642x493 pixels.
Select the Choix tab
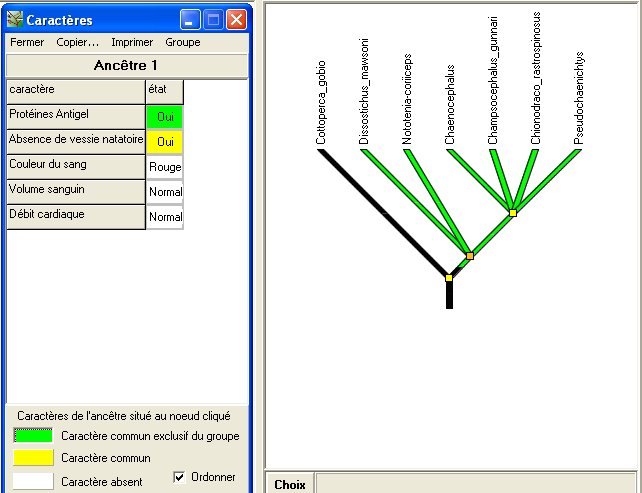point(289,484)
